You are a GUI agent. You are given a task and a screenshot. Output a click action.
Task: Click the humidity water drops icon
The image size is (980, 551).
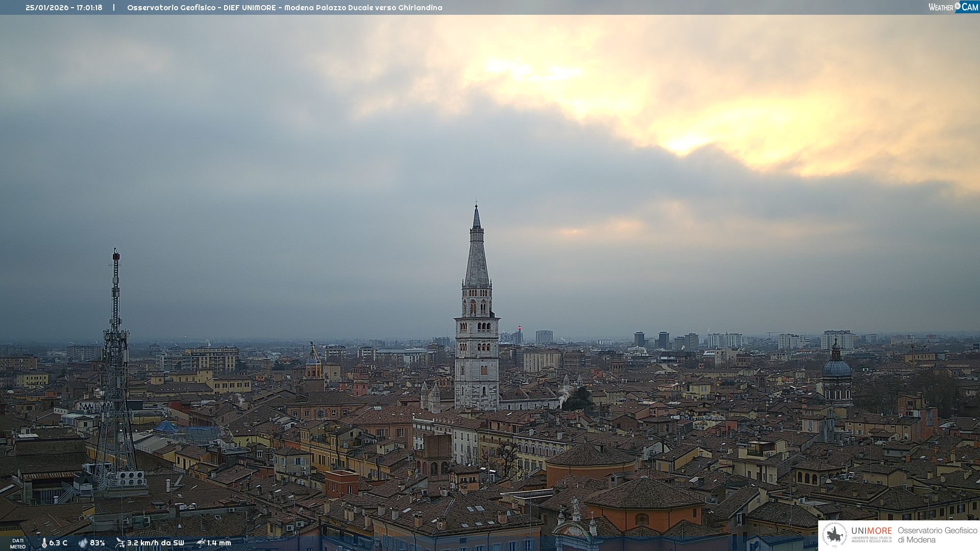point(83,543)
